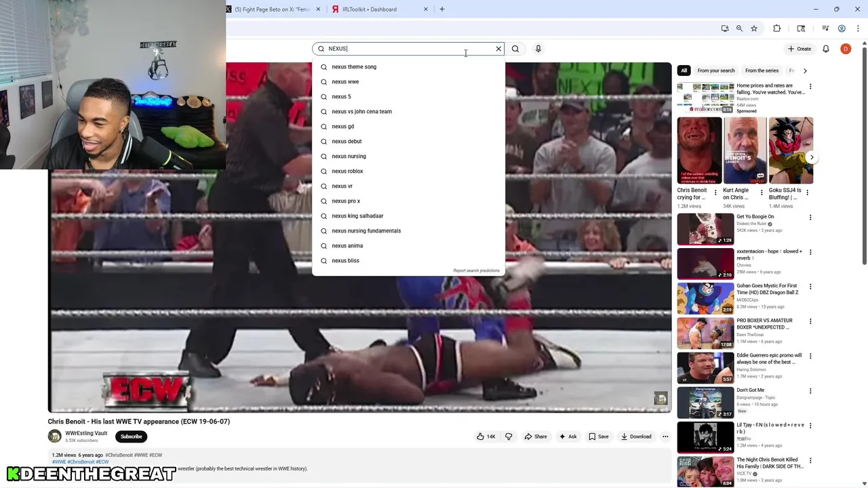Advance Shorts shelf with next arrow

tap(811, 157)
